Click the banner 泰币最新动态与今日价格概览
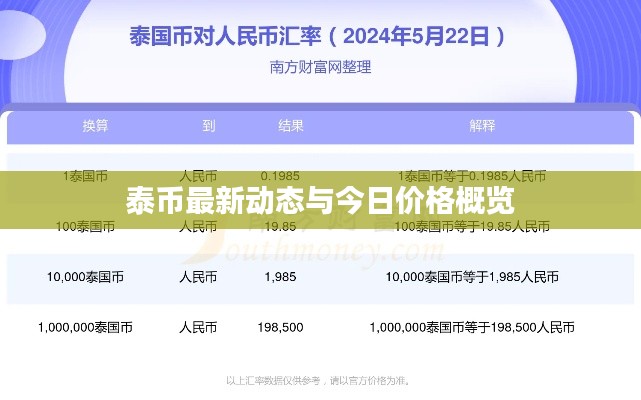Screen dimensions: 641x400 pyautogui.click(x=320, y=201)
